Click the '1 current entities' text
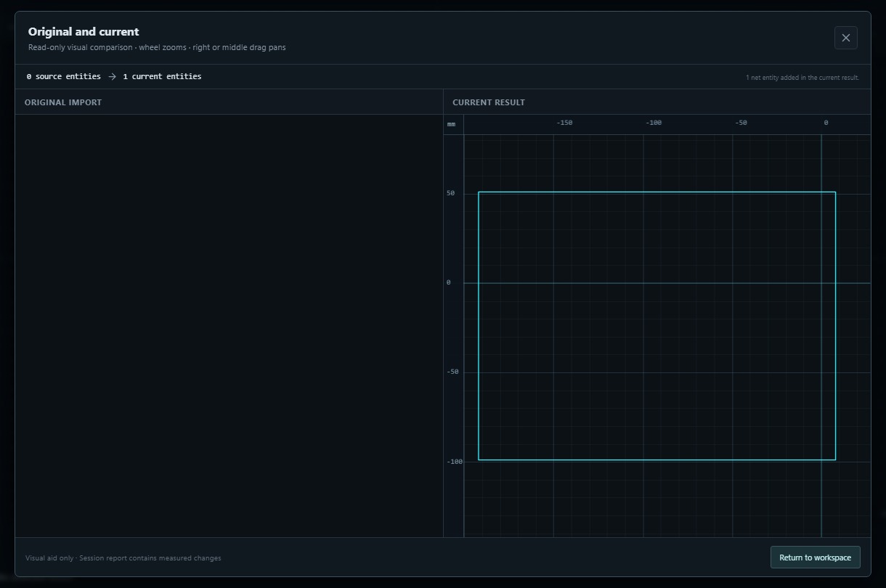 (x=162, y=76)
